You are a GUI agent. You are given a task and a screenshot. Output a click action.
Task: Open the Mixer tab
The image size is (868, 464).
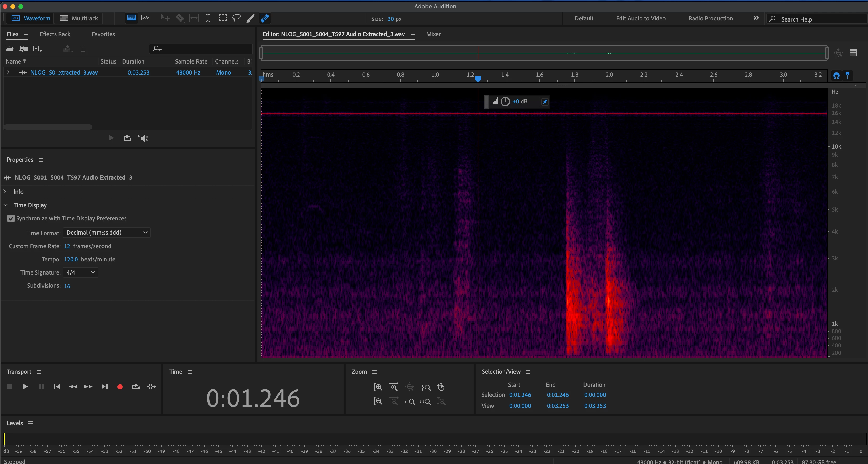(433, 34)
